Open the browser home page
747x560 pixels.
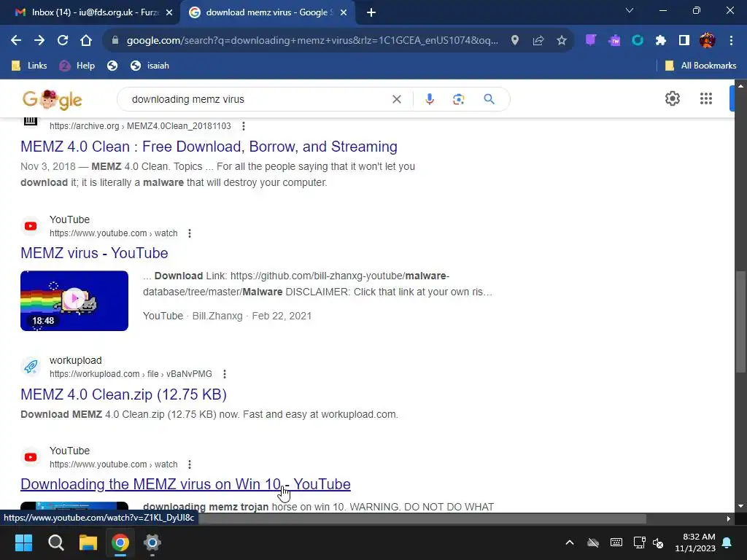[86, 41]
